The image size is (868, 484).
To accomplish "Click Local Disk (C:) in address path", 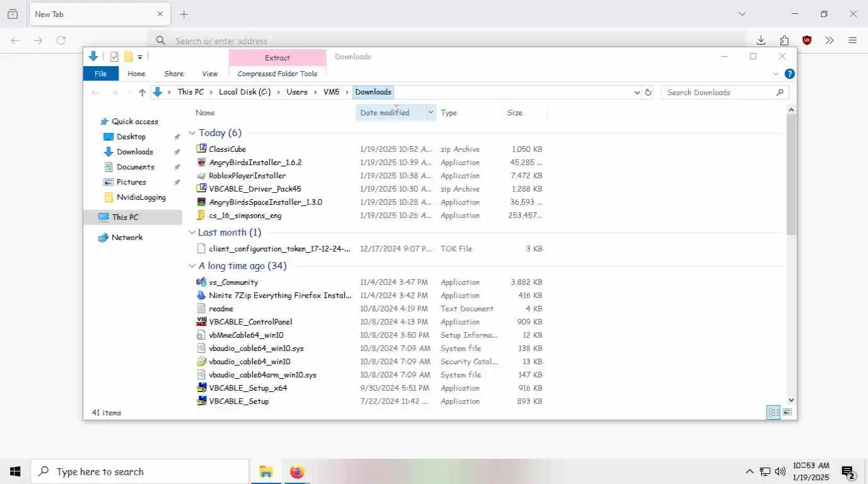I will coord(245,92).
